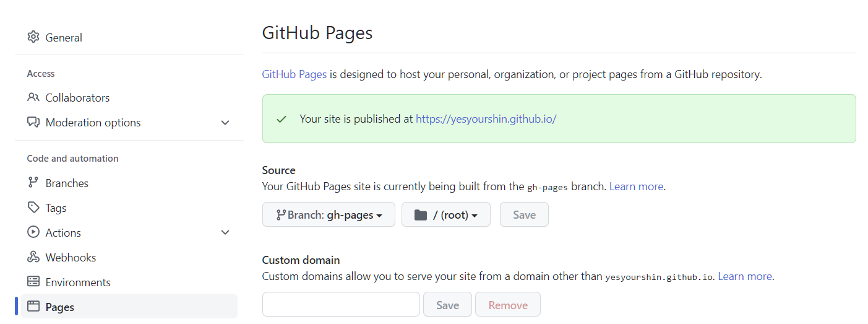Click the General gear icon
868x324 pixels.
point(33,37)
